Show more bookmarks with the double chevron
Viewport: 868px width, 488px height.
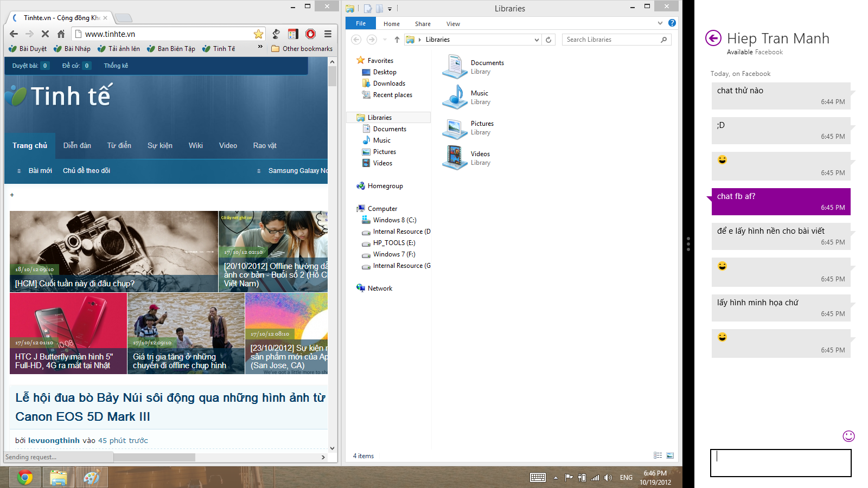coord(260,47)
